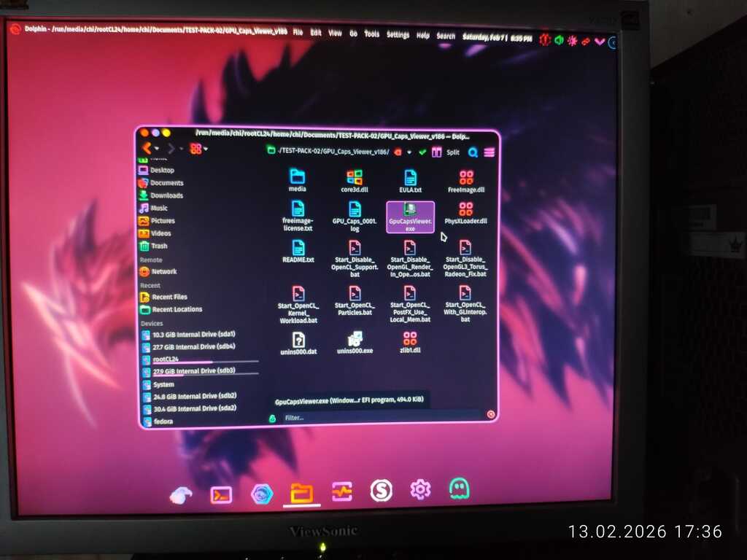This screenshot has height=560, width=747.
Task: Click the red clear-location icon
Action: pyautogui.click(x=398, y=152)
